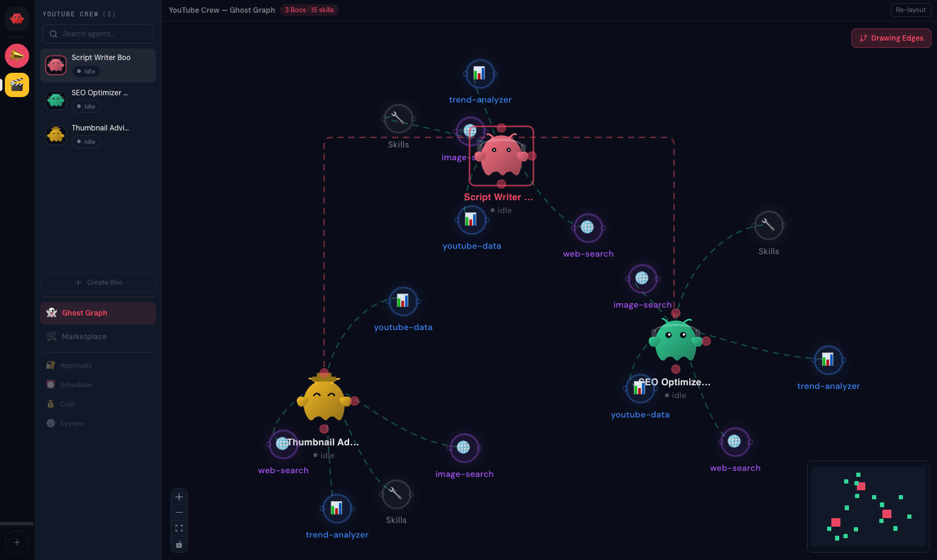
Task: Select Thumbnail Advisor agent in list
Action: click(98, 135)
